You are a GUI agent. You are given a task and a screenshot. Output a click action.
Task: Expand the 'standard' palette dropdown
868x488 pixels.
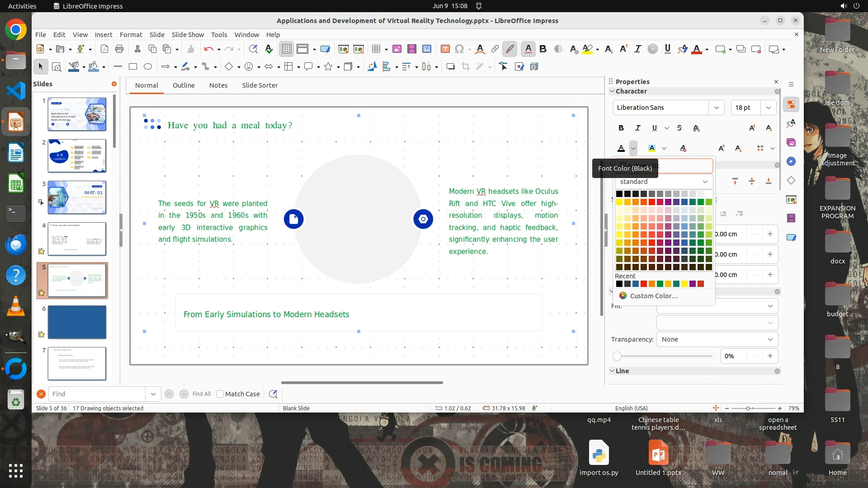pyautogui.click(x=705, y=182)
